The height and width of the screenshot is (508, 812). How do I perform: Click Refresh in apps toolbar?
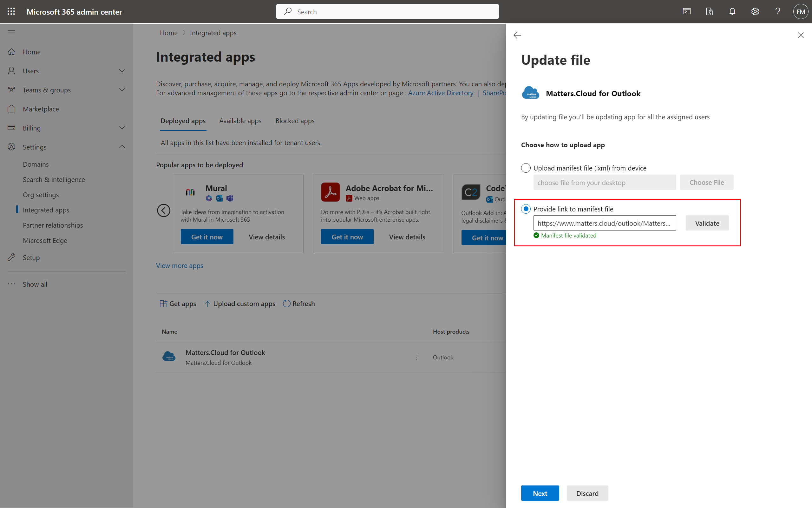click(298, 304)
